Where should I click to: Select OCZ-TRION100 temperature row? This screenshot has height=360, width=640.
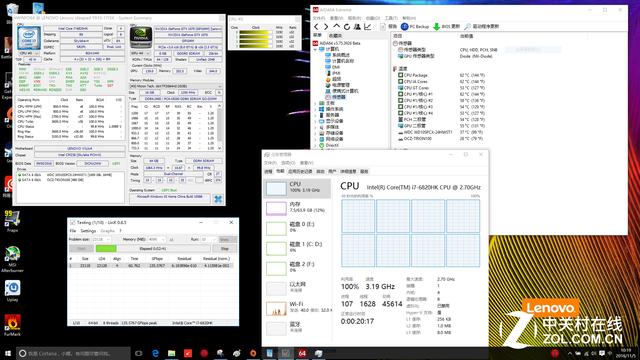click(442, 139)
